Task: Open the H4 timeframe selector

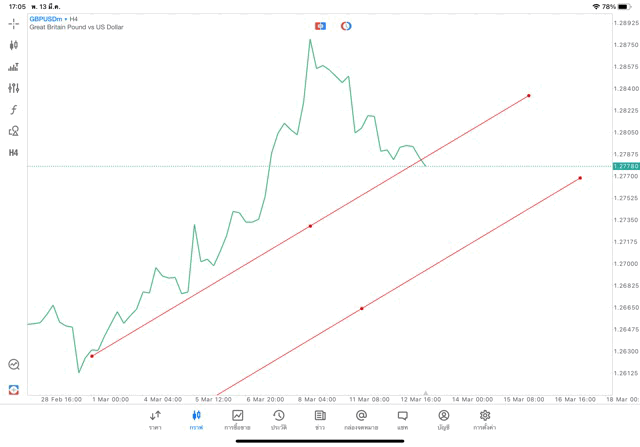Action: (x=14, y=153)
